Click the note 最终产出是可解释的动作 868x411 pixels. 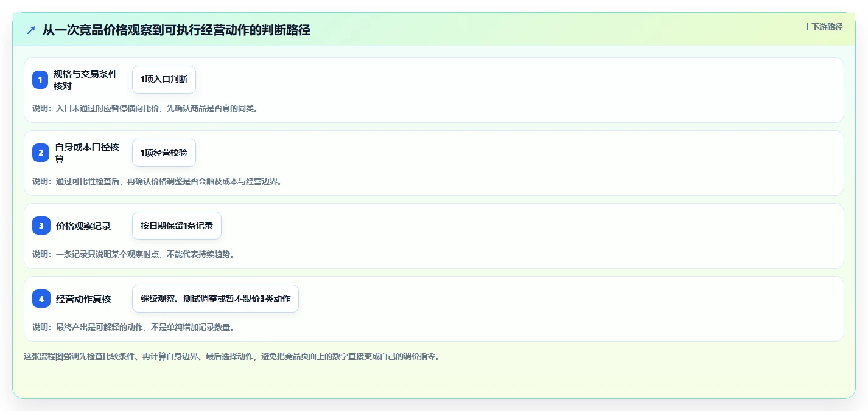tap(133, 327)
